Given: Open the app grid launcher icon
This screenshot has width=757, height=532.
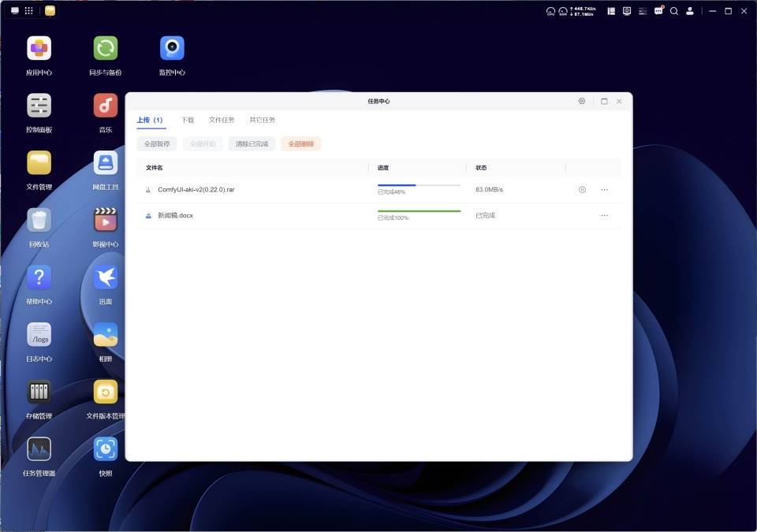Looking at the screenshot, I should pyautogui.click(x=29, y=10).
